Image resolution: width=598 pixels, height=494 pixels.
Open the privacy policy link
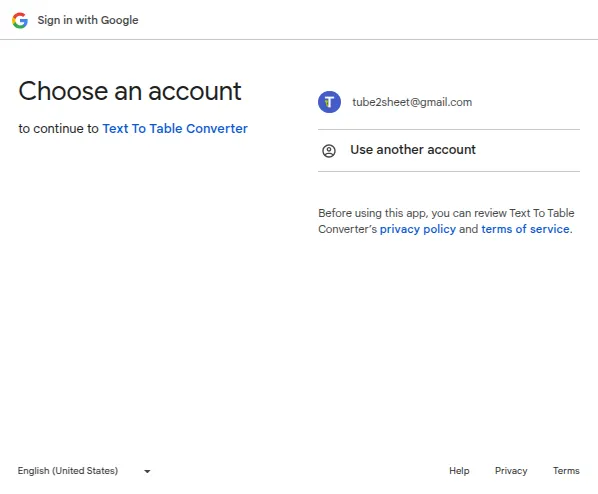click(418, 229)
